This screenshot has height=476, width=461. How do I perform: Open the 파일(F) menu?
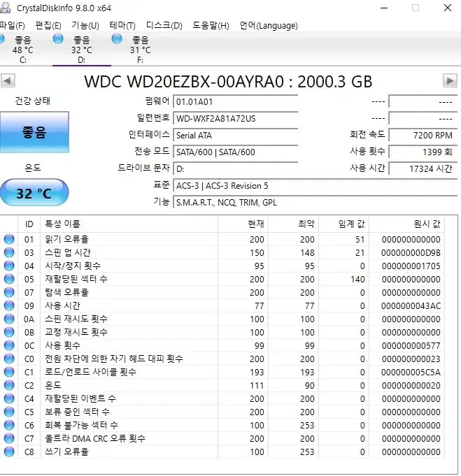tap(12, 25)
